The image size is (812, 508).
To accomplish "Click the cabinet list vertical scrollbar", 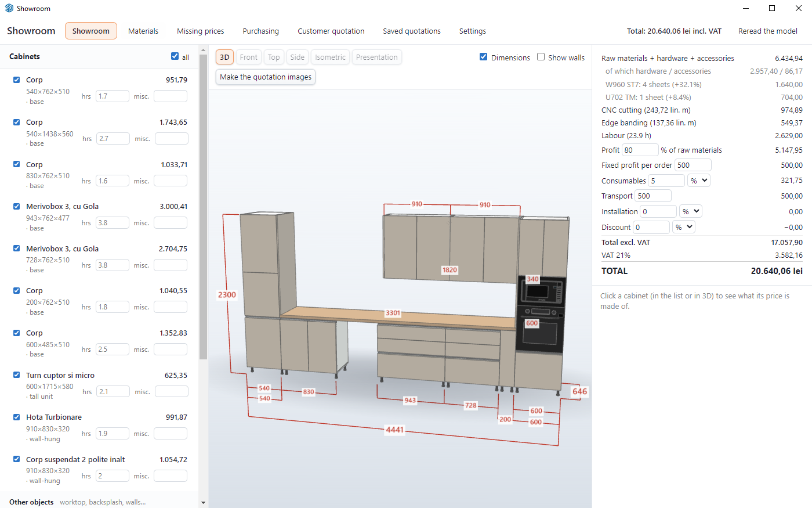I will click(x=203, y=207).
